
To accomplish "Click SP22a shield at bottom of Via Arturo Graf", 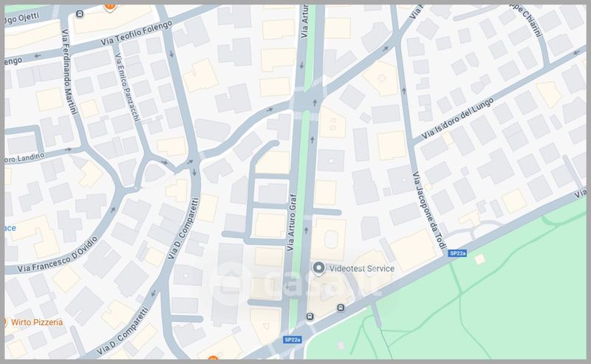I will (x=293, y=340).
